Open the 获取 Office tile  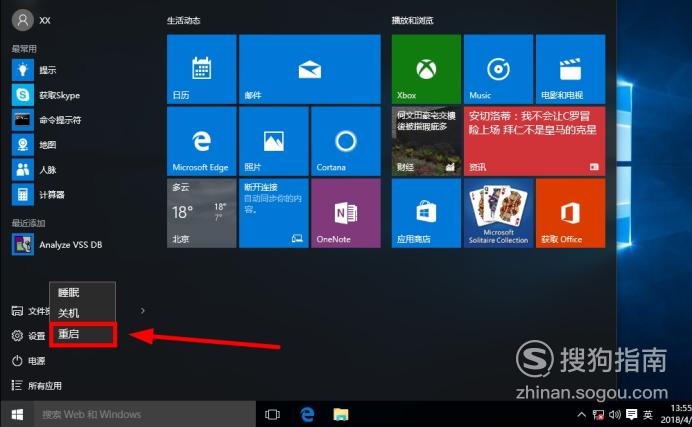click(570, 213)
